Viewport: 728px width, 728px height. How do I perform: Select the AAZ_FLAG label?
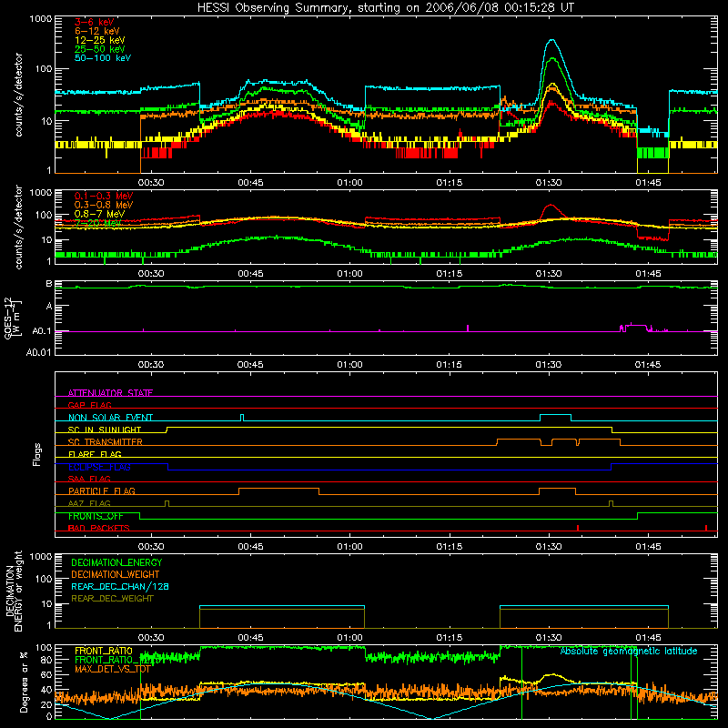[89, 503]
